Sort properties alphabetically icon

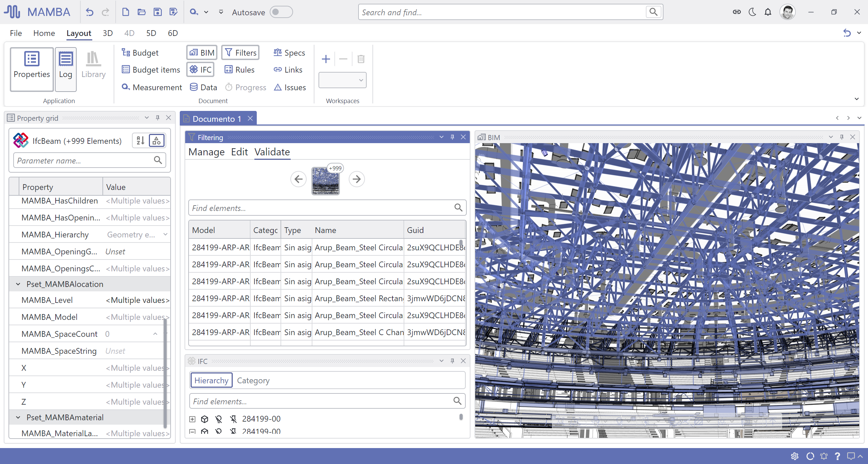coord(140,140)
